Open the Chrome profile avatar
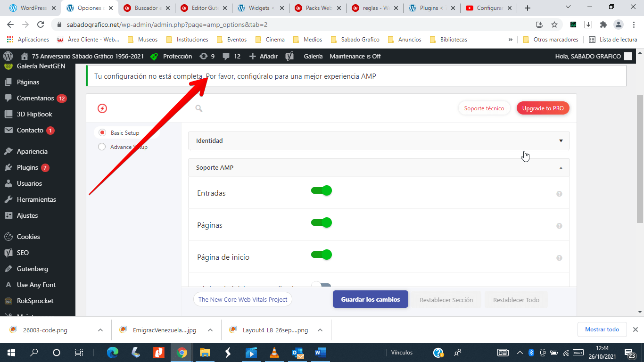The image size is (644, 362). (618, 25)
